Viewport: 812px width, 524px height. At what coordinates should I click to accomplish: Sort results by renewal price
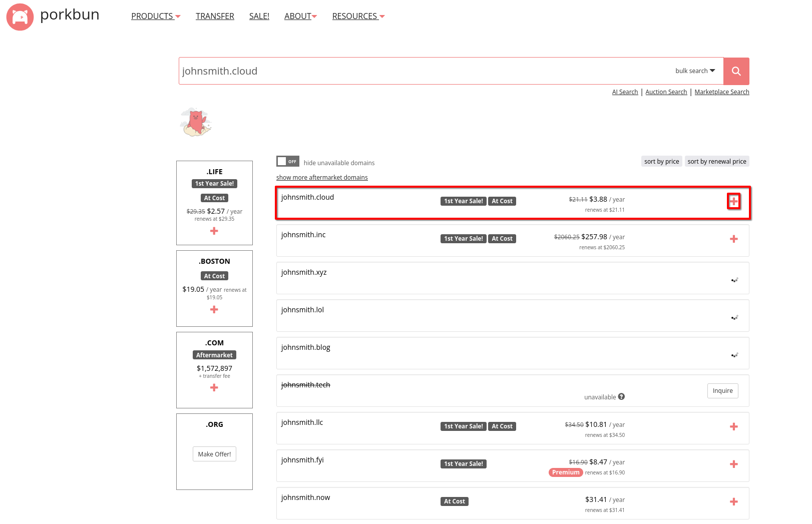click(x=717, y=161)
